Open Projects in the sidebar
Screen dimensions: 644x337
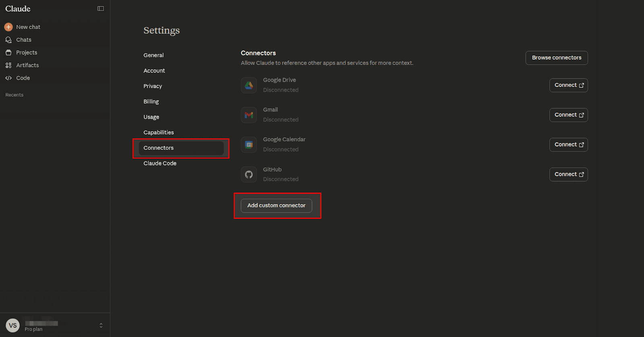click(26, 53)
